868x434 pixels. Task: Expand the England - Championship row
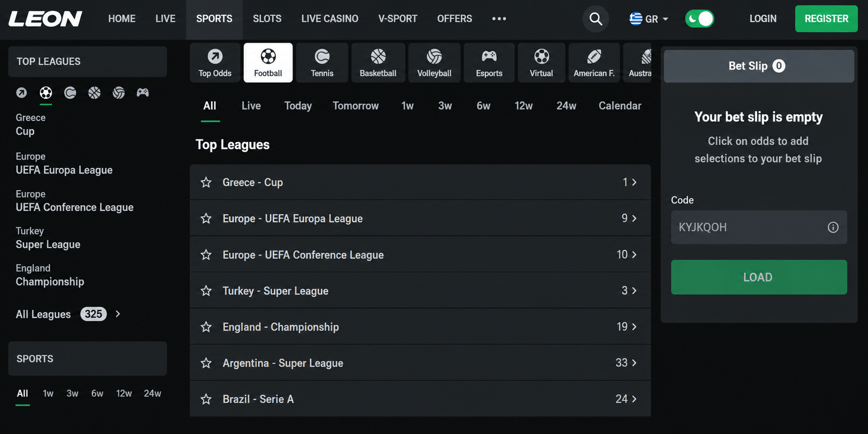tap(420, 327)
